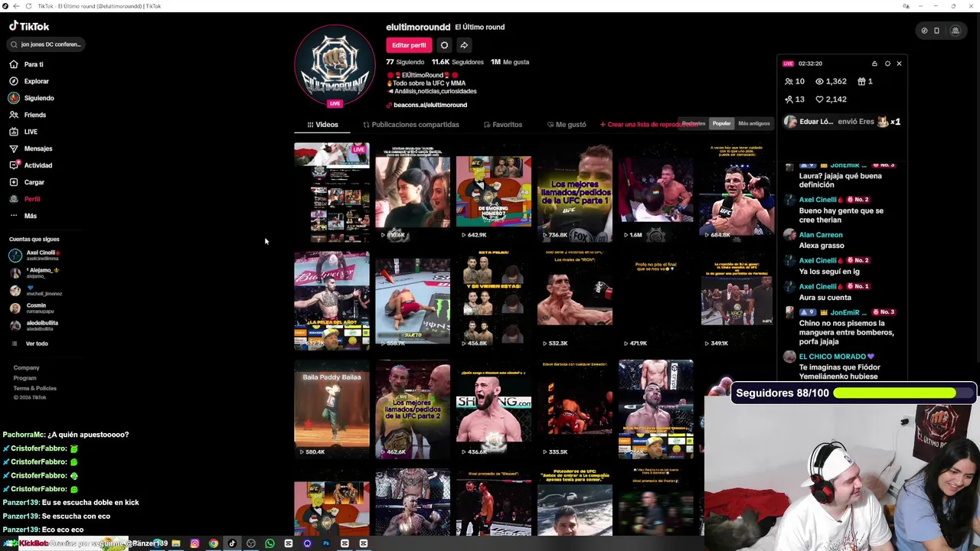This screenshot has width=980, height=551.
Task: Click the compass icon in top-right pill
Action: 924,31
